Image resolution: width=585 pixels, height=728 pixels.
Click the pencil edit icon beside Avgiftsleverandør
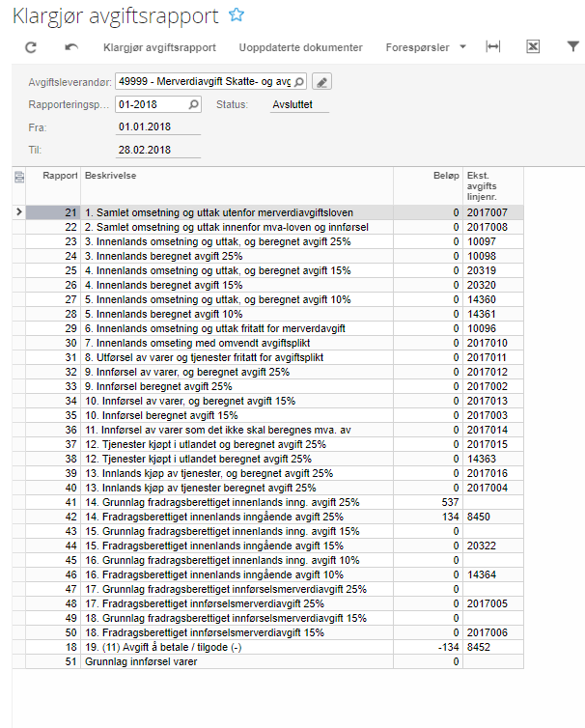(321, 82)
